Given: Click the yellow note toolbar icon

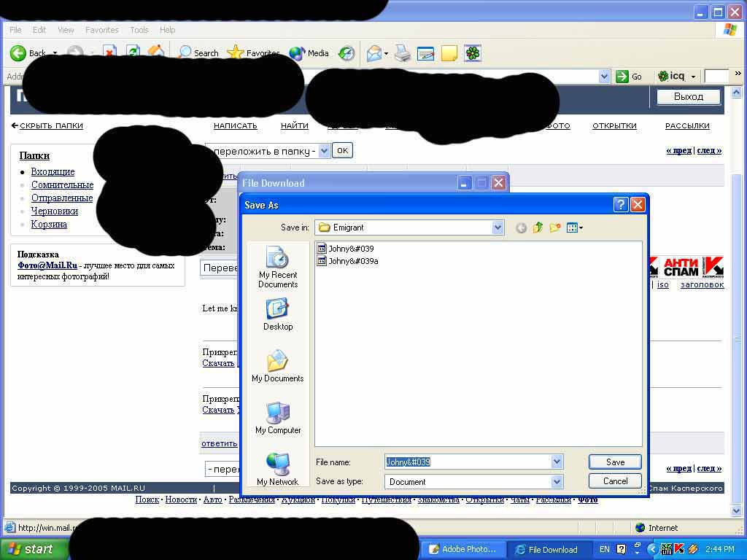Looking at the screenshot, I should pyautogui.click(x=449, y=53).
